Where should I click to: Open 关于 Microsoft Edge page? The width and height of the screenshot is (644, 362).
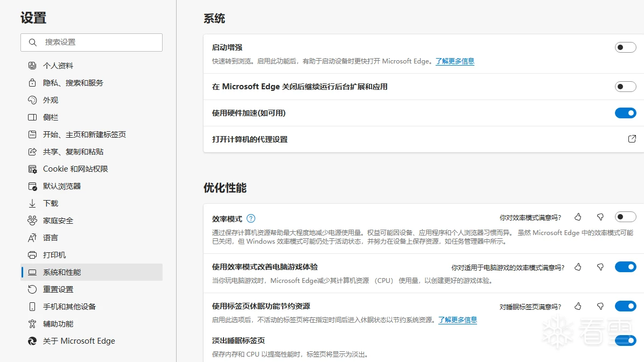point(92,342)
